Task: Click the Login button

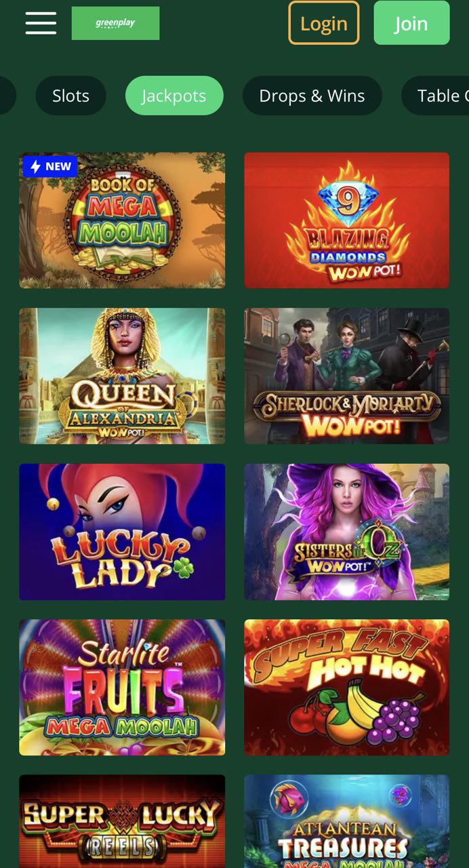Action: coord(324,23)
